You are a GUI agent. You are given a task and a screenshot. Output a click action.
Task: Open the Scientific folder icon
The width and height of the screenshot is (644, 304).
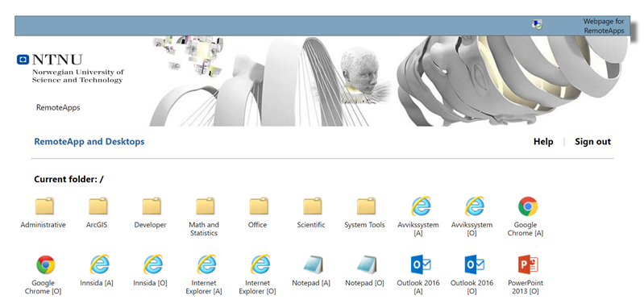(x=313, y=206)
